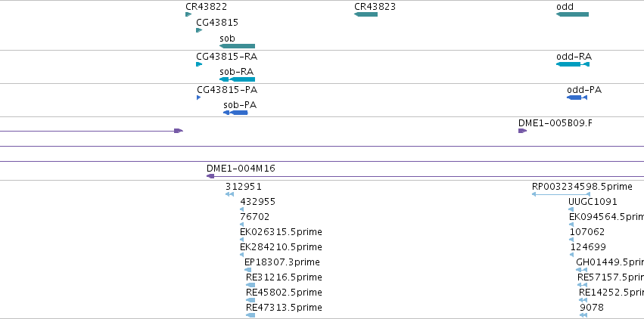Select the RE31216.5prime label
The height and width of the screenshot is (319, 644).
284,277
